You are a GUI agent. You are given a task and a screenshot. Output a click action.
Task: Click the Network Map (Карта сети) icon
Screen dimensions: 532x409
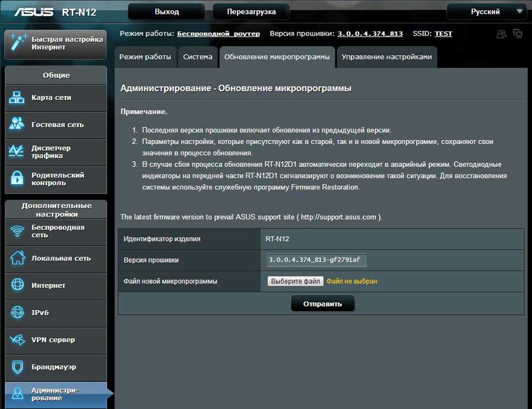16,98
